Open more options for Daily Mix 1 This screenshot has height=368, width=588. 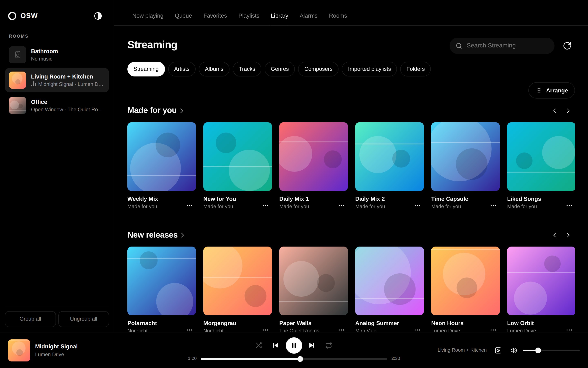[341, 206]
